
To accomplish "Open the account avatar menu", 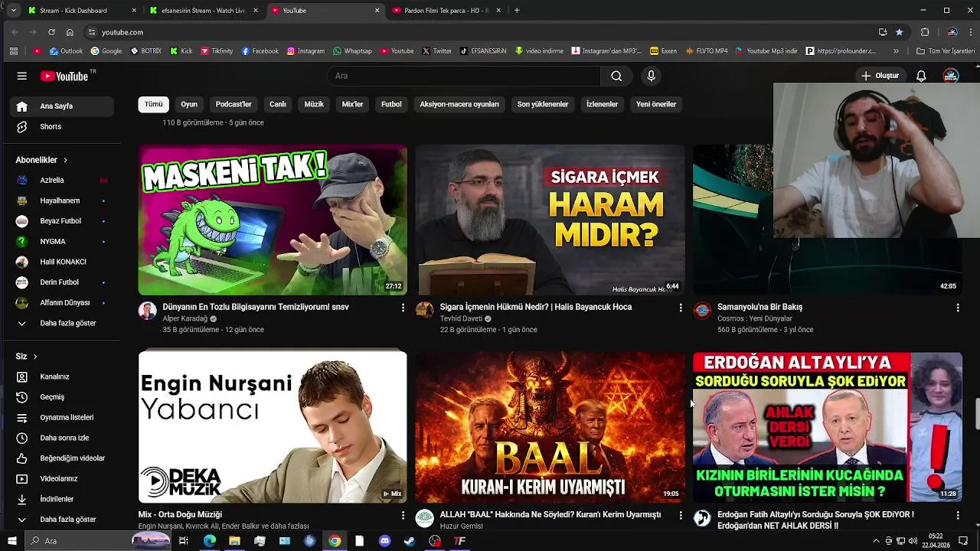I will click(951, 76).
